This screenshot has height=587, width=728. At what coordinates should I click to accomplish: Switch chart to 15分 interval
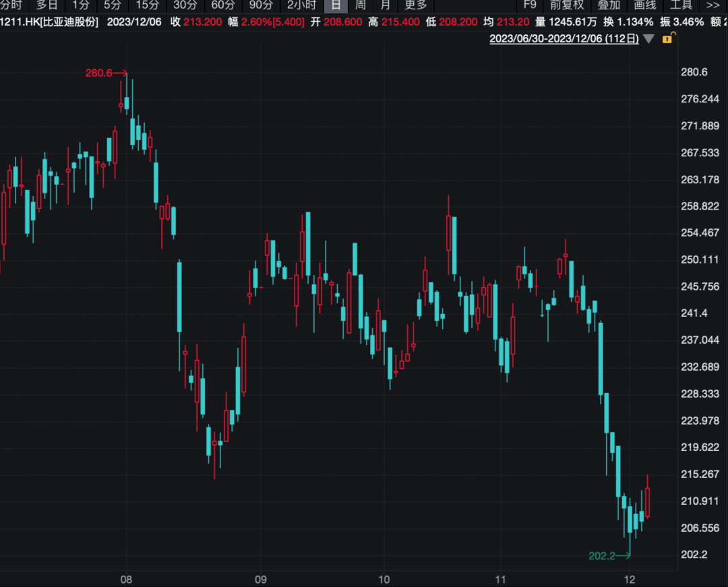pyautogui.click(x=147, y=5)
